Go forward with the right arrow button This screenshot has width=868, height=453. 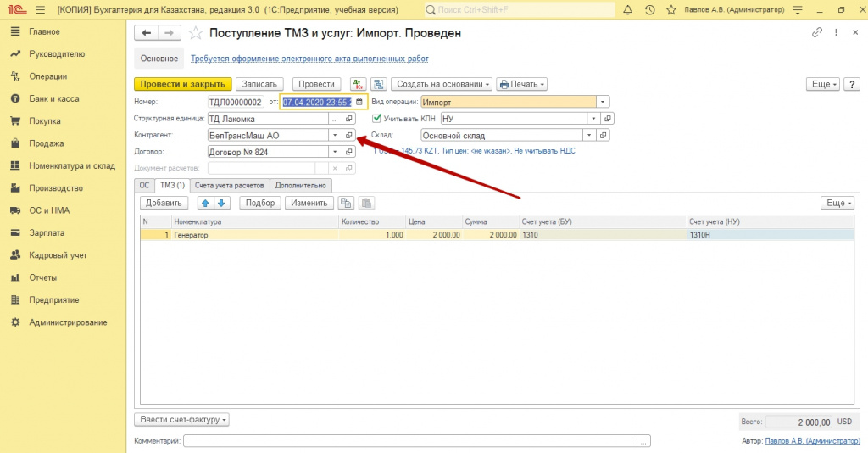169,33
